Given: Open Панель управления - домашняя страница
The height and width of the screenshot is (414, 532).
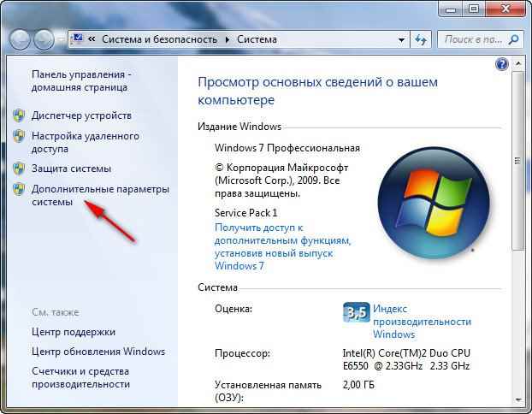Looking at the screenshot, I should click(x=81, y=80).
